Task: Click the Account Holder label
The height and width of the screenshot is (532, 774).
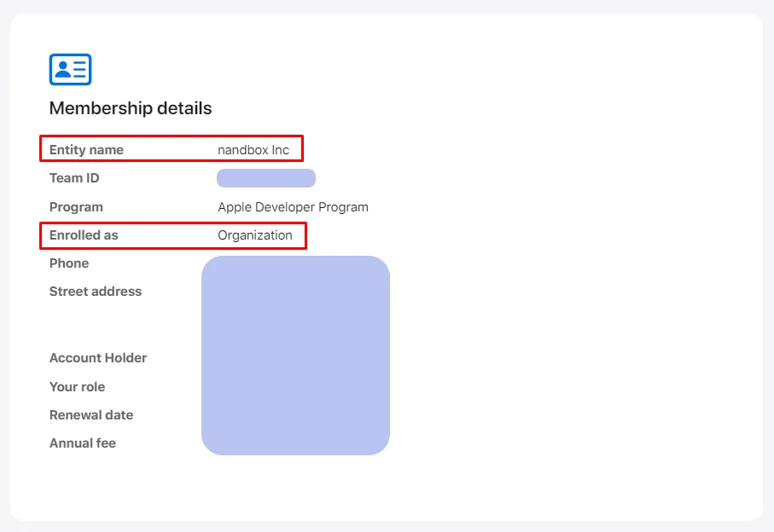Action: point(98,357)
